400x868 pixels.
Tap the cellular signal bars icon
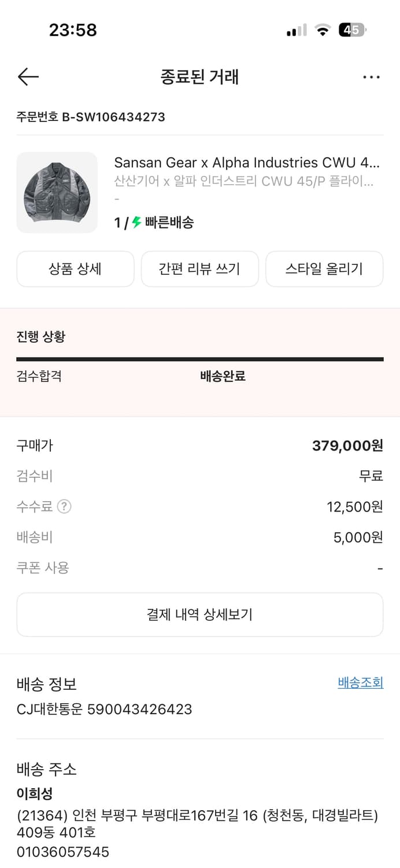click(297, 30)
